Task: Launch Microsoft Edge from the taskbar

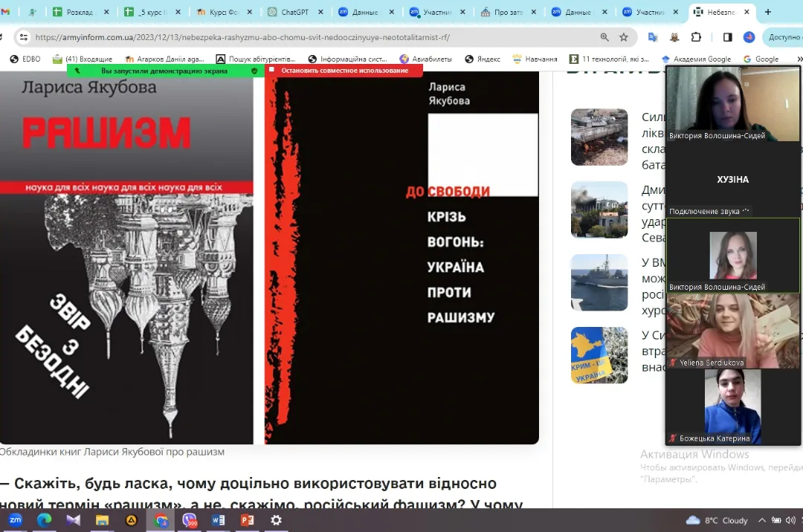Action: [x=44, y=520]
